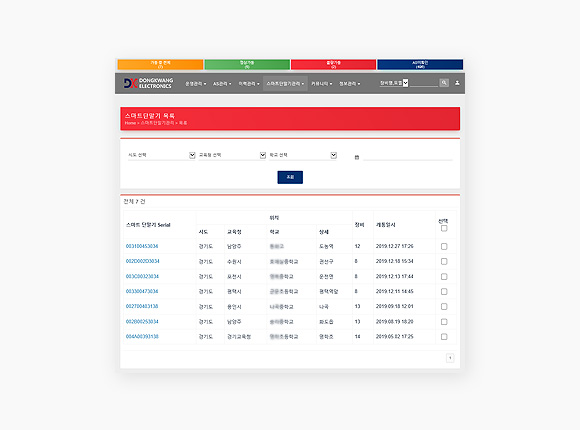
Task: Select the dark blue AS status tile
Action: 420,64
